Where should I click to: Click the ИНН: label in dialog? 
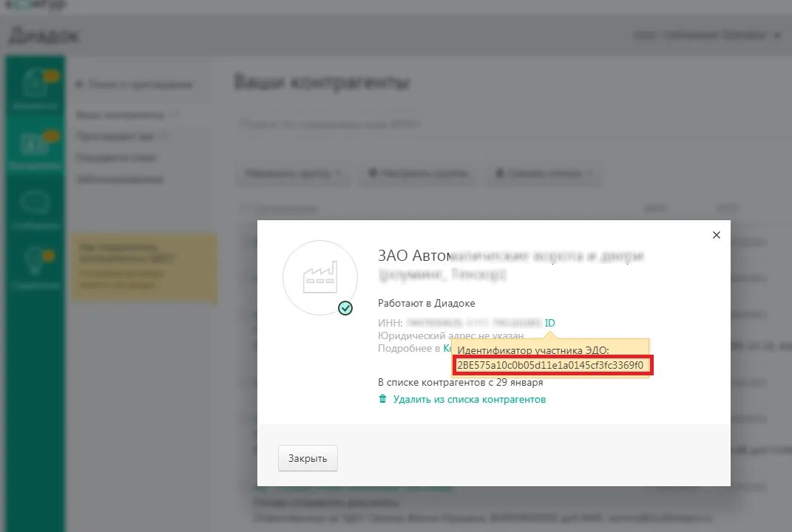pos(390,323)
